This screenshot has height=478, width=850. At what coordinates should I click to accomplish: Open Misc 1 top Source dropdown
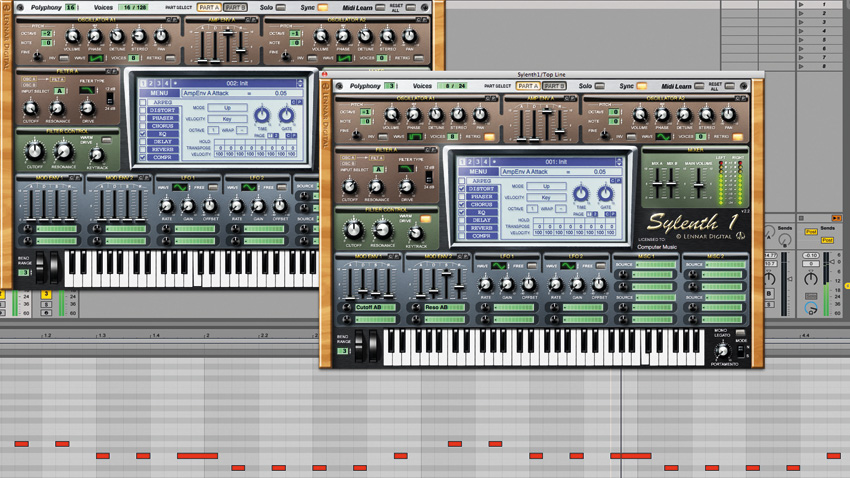655,264
